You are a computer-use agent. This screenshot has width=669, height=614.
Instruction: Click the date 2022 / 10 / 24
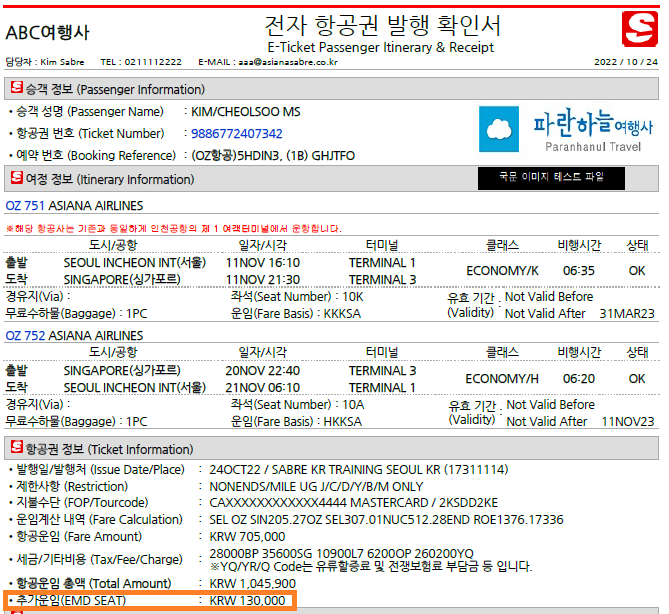coord(626,62)
